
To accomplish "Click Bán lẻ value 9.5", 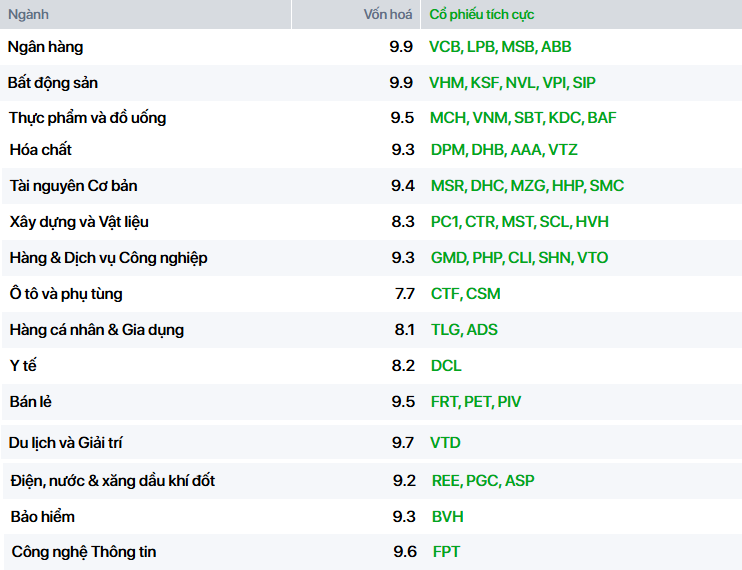I will (403, 402).
